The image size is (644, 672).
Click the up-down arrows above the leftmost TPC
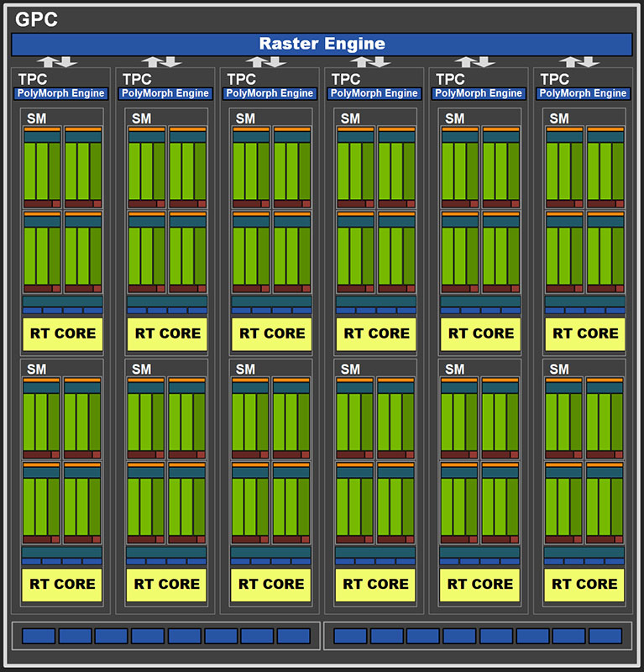(59, 61)
